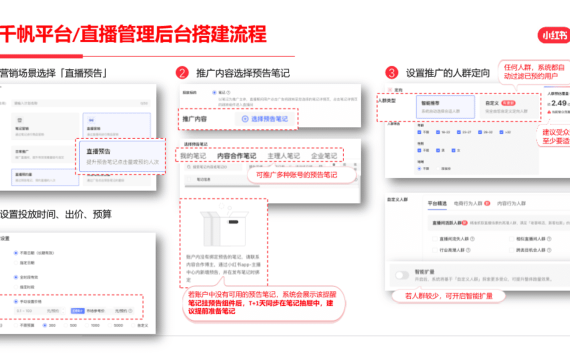Open the 内容行为人群 audience tab
This screenshot has height=360, width=570.
click(x=511, y=203)
